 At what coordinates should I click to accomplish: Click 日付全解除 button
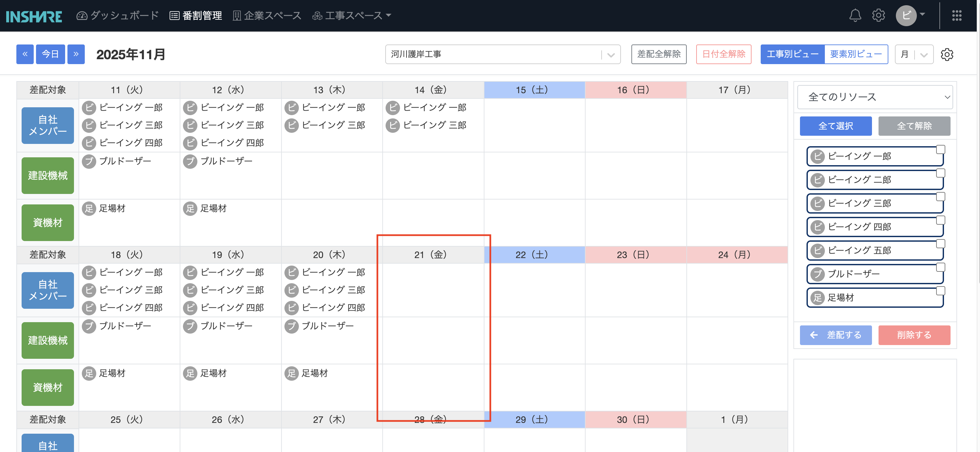pyautogui.click(x=724, y=54)
